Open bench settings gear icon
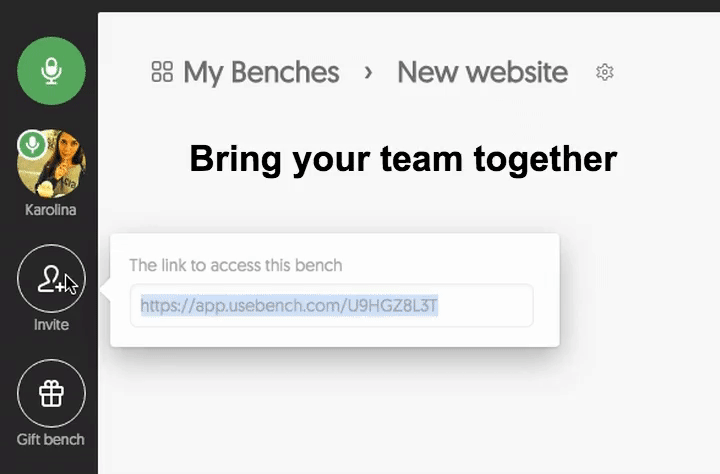The height and width of the screenshot is (474, 720). 604,72
